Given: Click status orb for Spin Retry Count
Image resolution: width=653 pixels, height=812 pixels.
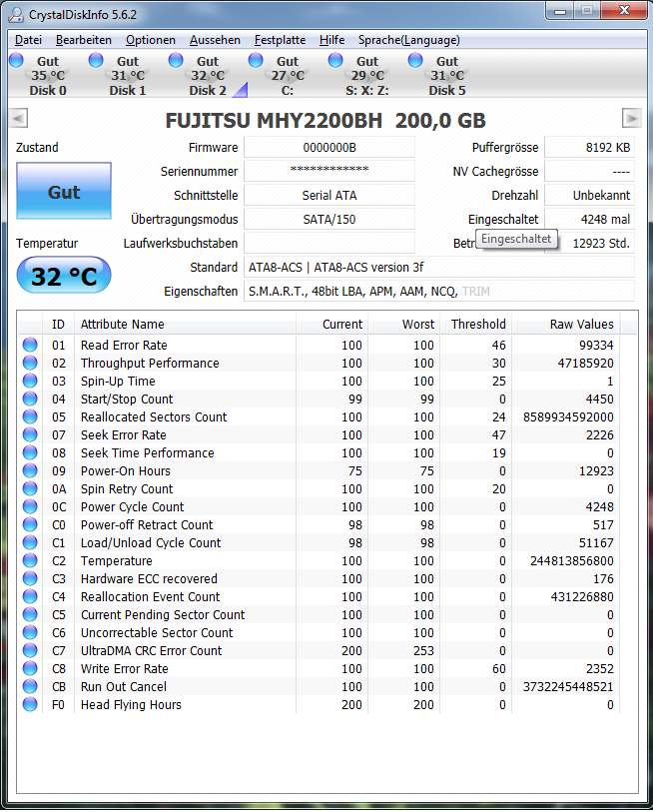Looking at the screenshot, I should (30, 488).
